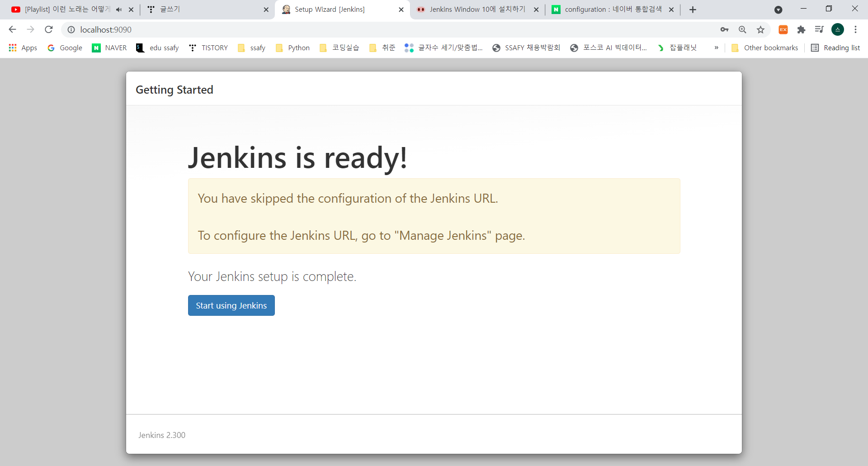
Task: Open the NAVER bookmark
Action: 109,48
